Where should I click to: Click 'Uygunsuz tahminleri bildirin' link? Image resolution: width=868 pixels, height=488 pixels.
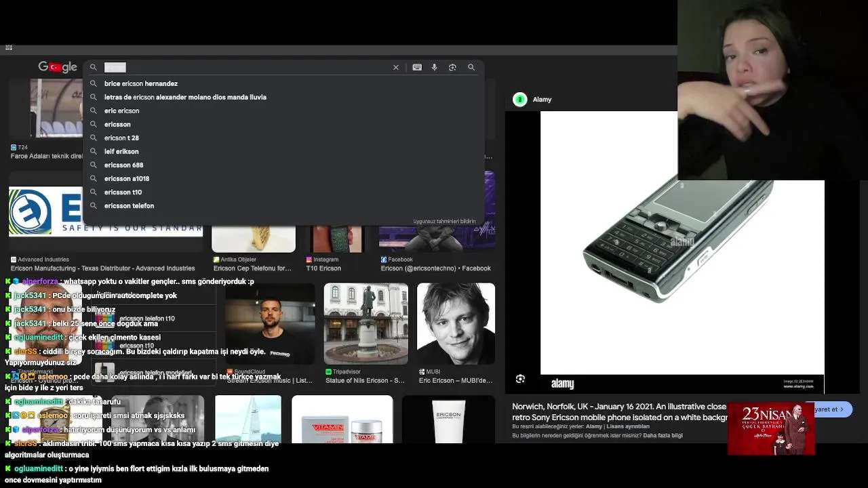point(444,221)
